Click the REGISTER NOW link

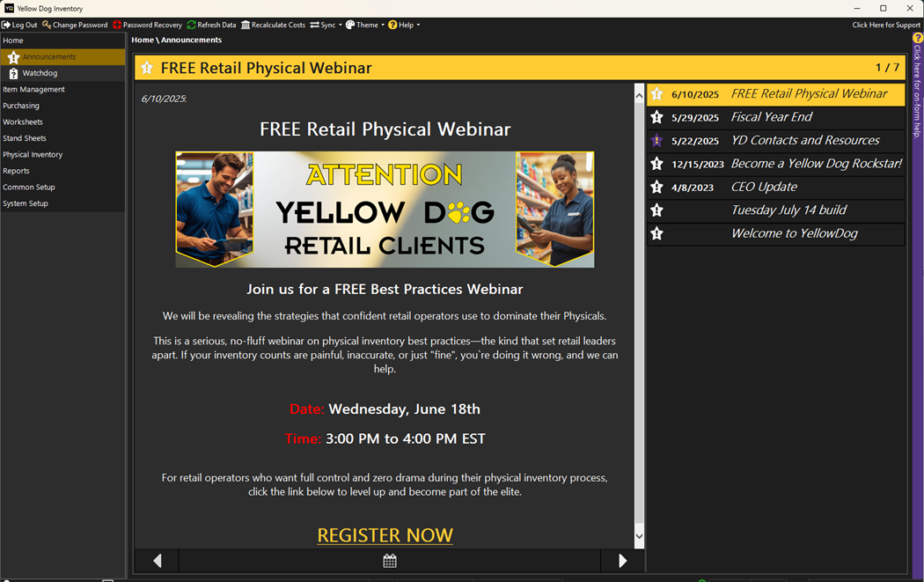385,535
